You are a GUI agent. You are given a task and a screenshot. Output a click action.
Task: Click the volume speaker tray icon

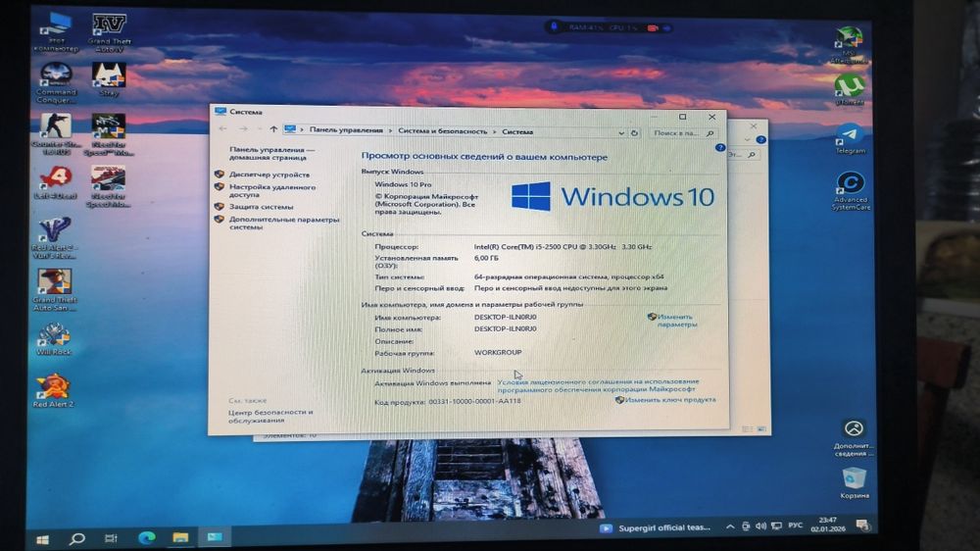(x=760, y=526)
